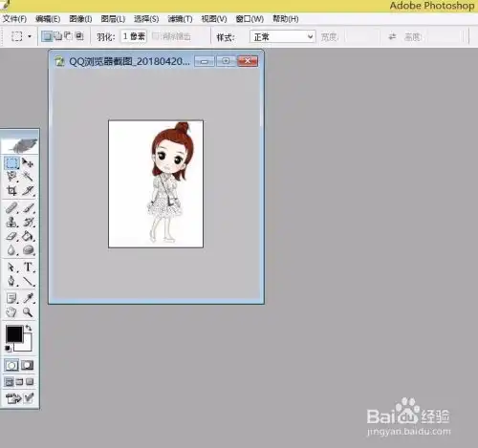
Task: Select the Hand tool
Action: click(x=11, y=312)
